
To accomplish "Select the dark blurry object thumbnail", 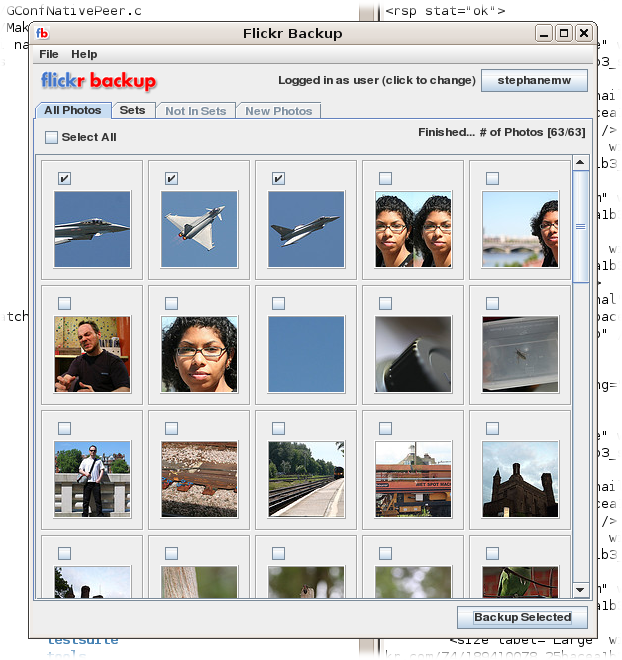I will (x=413, y=354).
